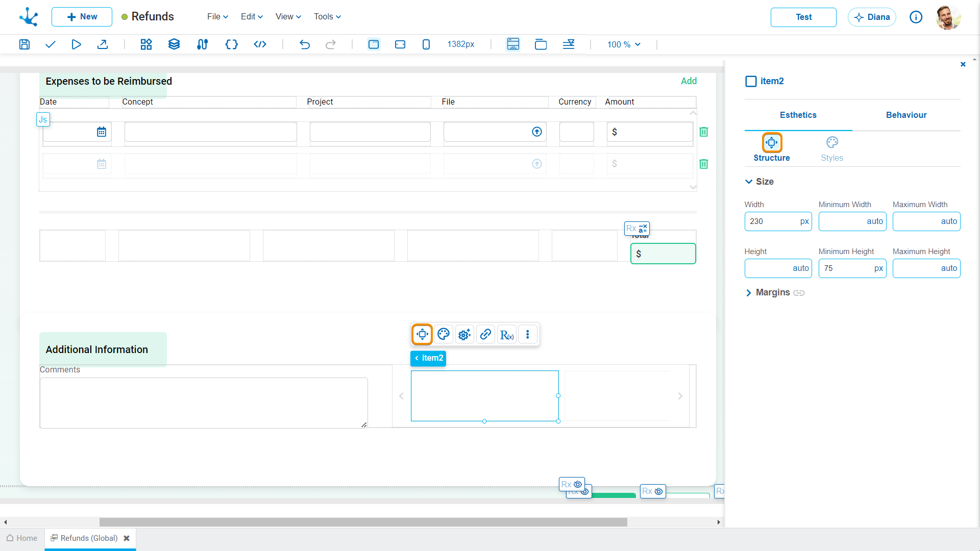
Task: Open the File menu
Action: click(217, 17)
